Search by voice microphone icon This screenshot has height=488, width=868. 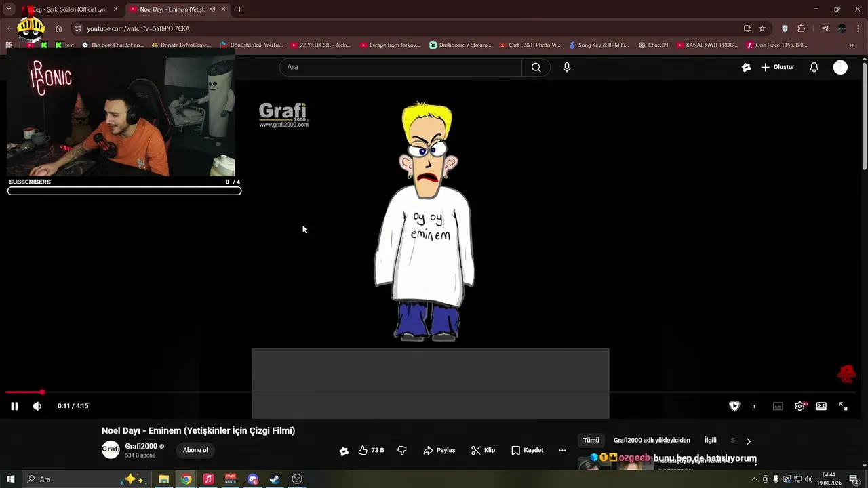tap(567, 67)
